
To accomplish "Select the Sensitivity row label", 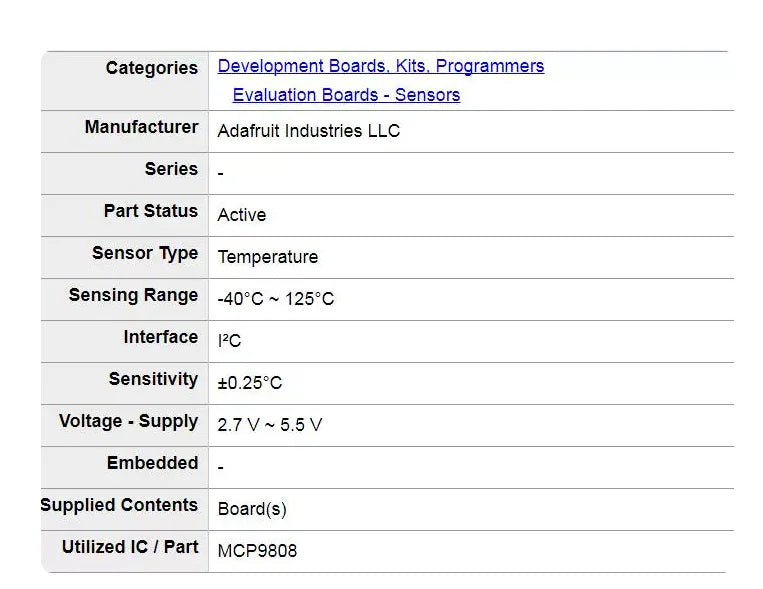I will point(153,379).
